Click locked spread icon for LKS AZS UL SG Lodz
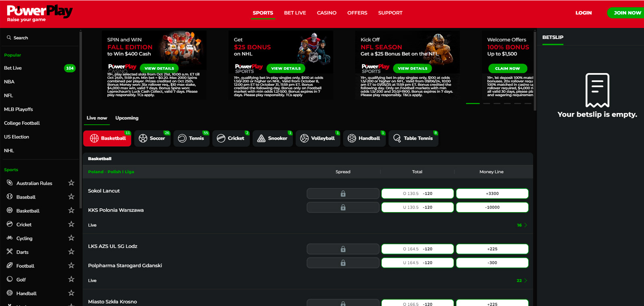Image resolution: width=644 pixels, height=306 pixels. [343, 249]
